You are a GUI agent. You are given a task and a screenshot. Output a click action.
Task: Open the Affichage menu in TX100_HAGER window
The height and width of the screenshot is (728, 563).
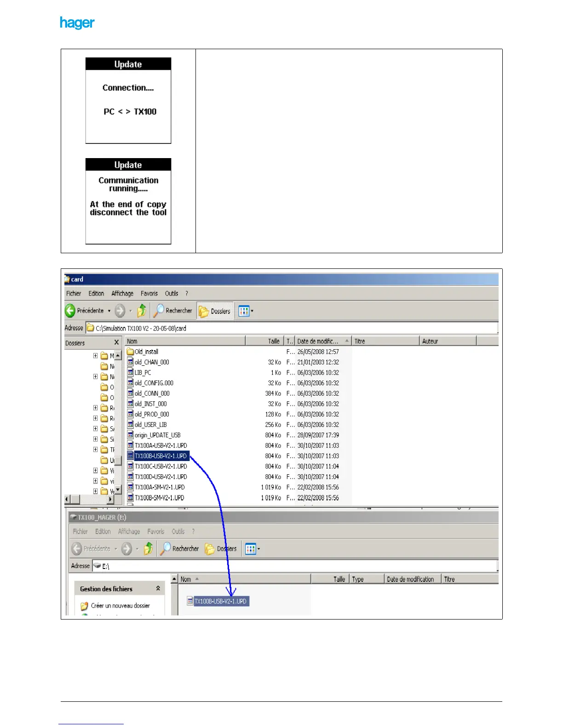point(129,531)
